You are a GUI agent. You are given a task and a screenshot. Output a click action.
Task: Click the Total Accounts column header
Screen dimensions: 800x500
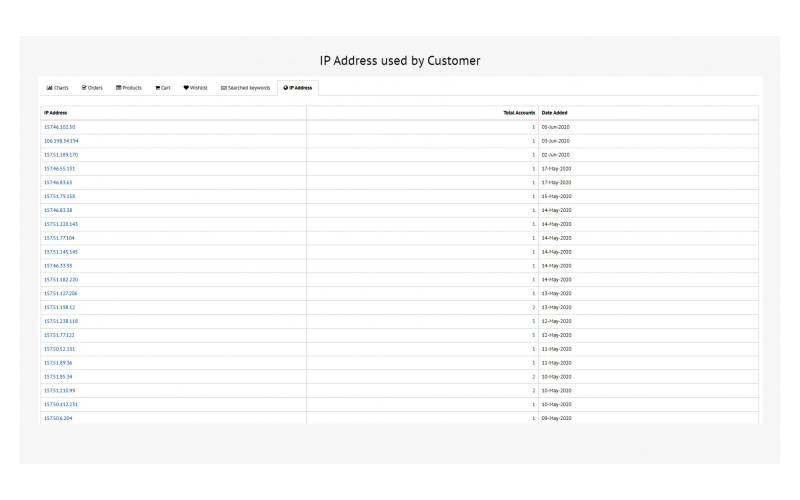point(519,113)
